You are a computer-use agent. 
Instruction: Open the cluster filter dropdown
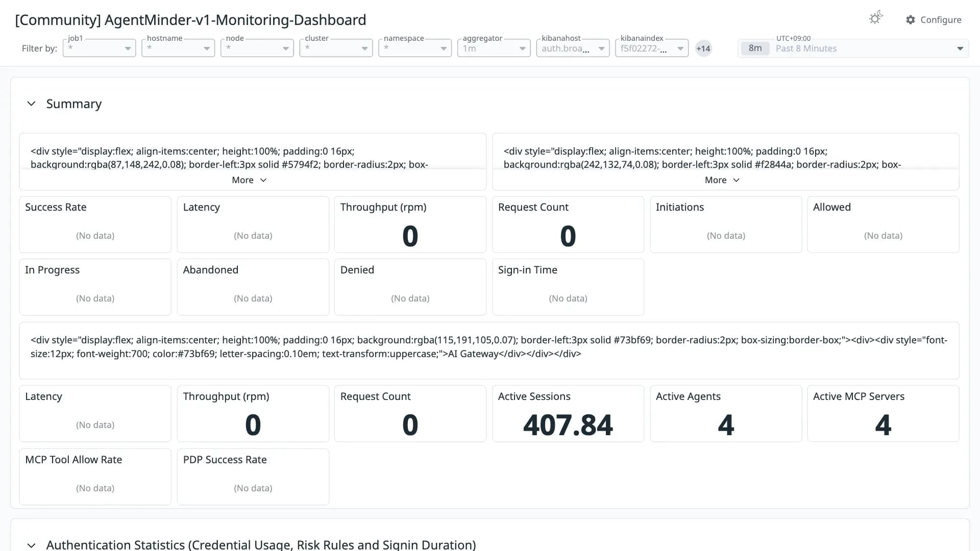tap(336, 48)
